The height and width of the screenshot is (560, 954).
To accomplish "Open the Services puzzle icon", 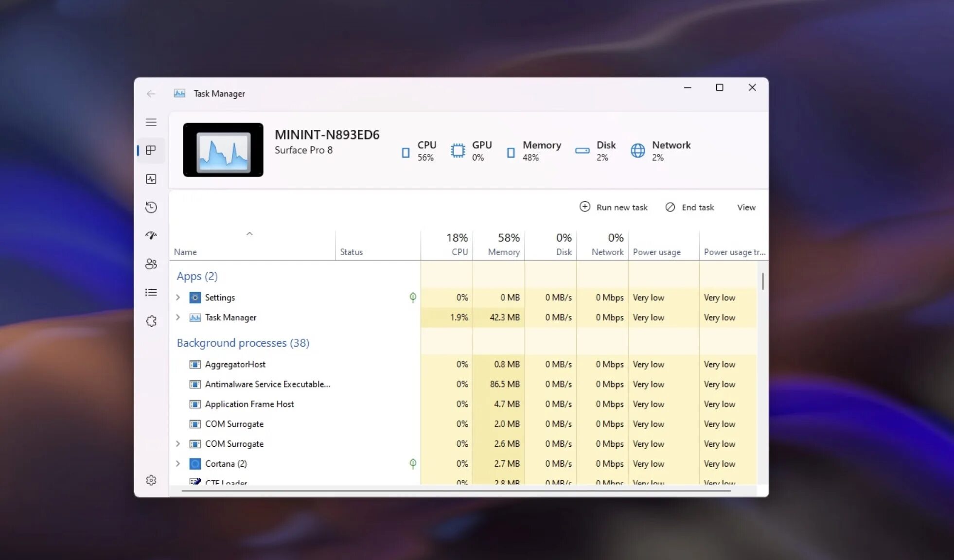I will point(151,321).
